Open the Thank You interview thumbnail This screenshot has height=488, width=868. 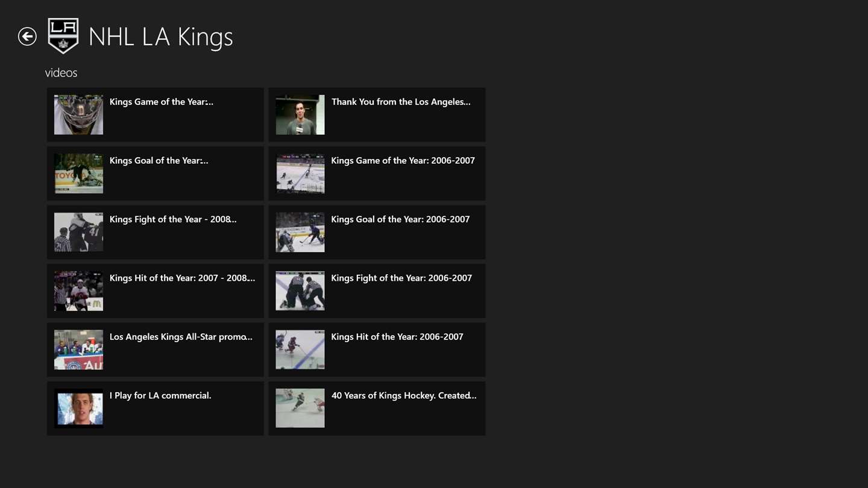click(300, 114)
